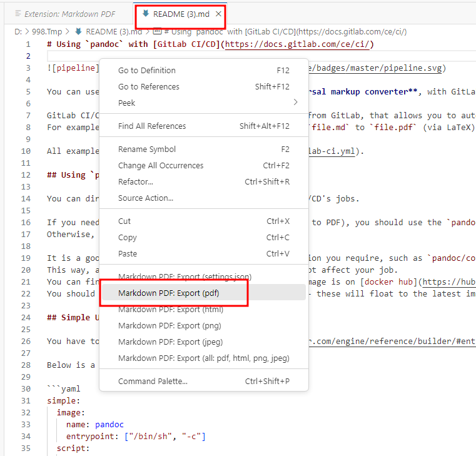476x456 pixels.
Task: Open Source Action... entry
Action: (x=204, y=198)
